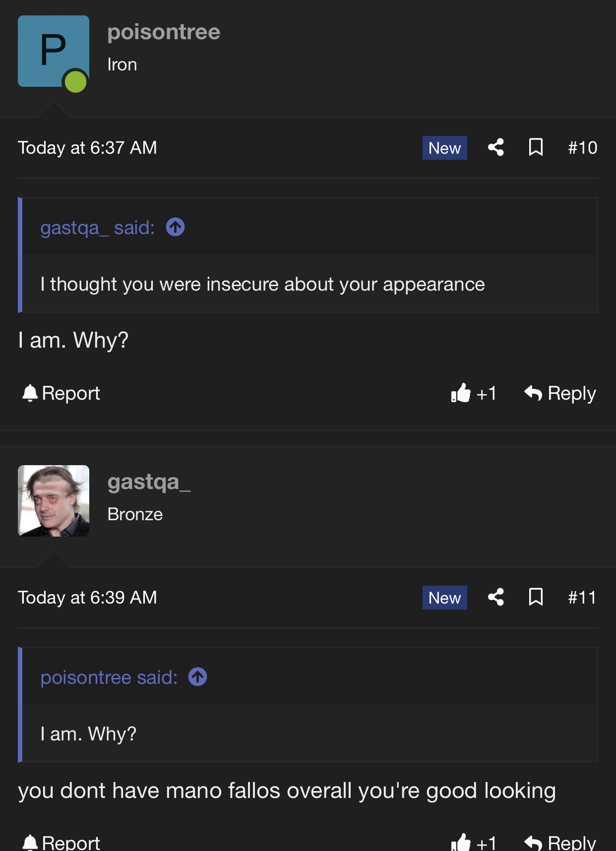Open gastqa_ username link

[x=149, y=482]
